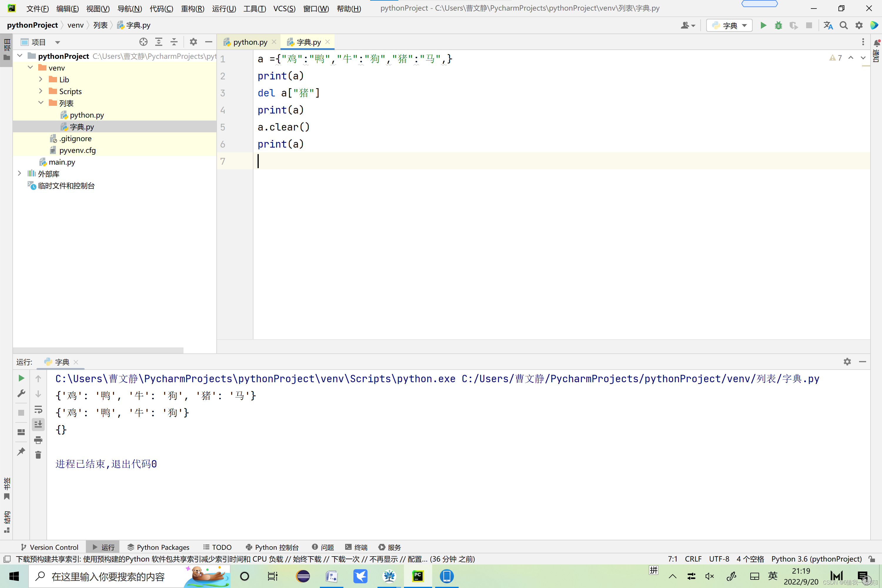882x588 pixels.
Task: Pin the run tab
Action: pyautogui.click(x=21, y=451)
